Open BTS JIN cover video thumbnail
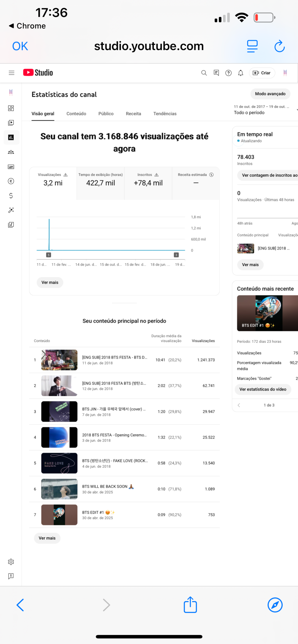The width and height of the screenshot is (298, 644). point(59,411)
